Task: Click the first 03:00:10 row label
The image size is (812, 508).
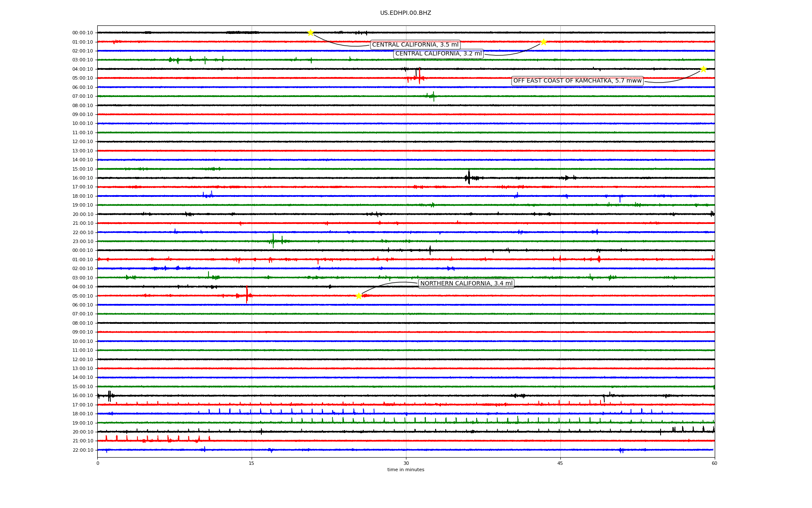Action: (x=82, y=60)
